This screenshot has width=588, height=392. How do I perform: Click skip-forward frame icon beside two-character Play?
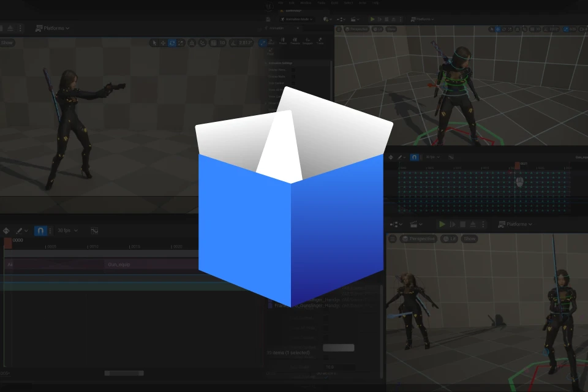point(453,224)
